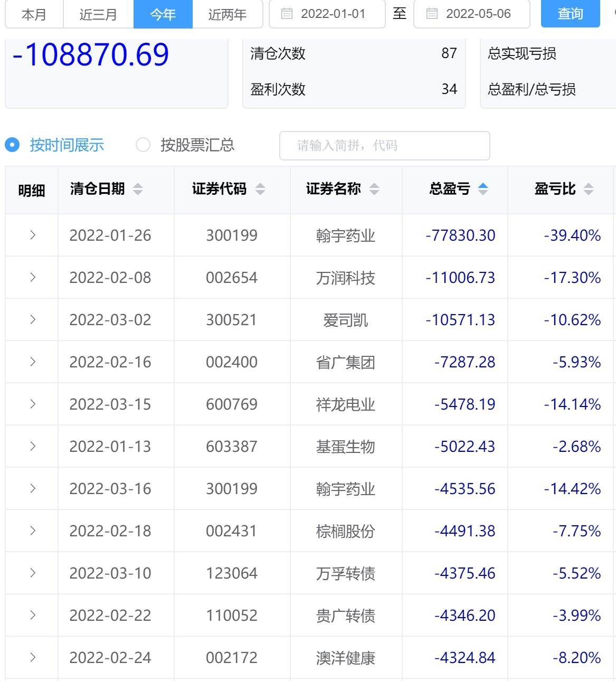The image size is (616, 681).
Task: Expand details for 2022-01-26 翰宇药业 row
Action: (33, 235)
